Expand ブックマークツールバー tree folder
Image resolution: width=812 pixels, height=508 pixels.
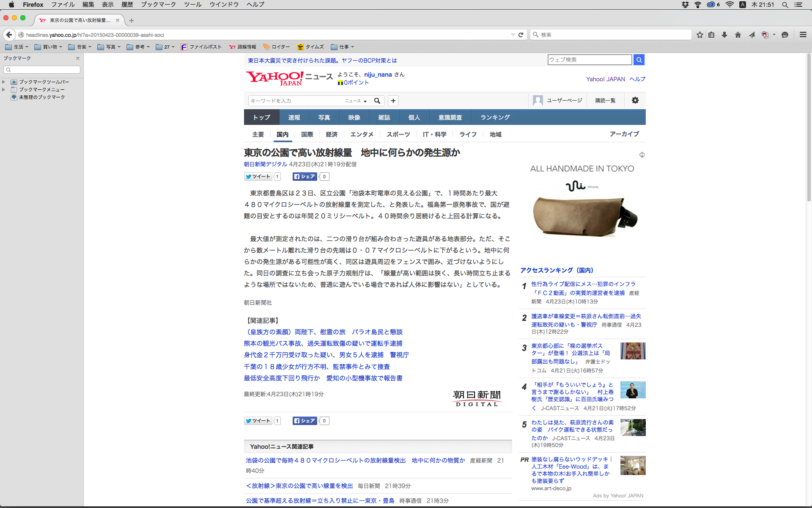[4, 82]
